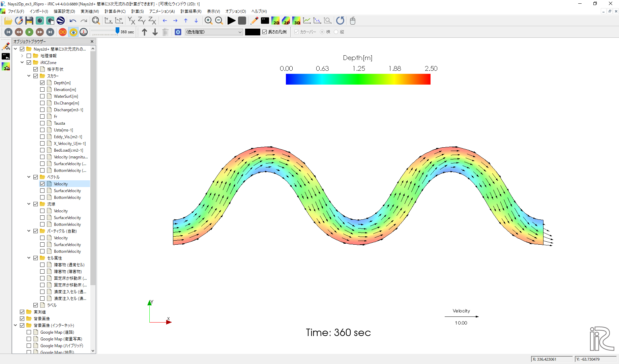Open a project with the folder icon
619x364 pixels.
pos(8,21)
